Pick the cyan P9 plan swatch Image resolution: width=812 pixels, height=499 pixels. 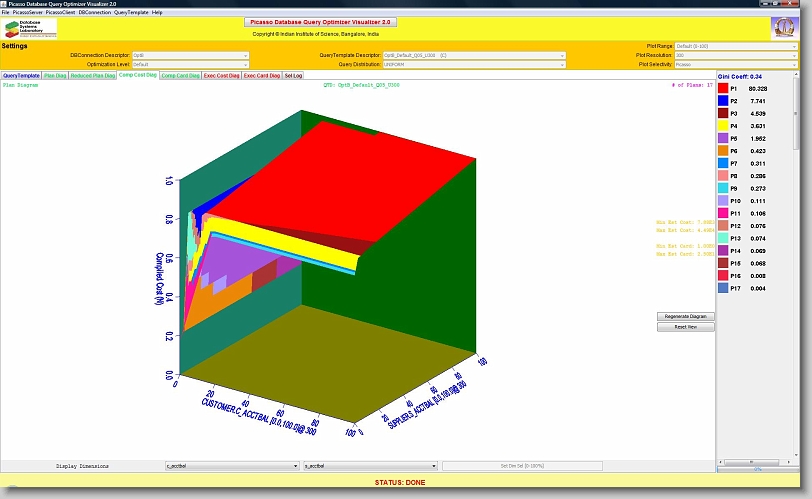click(723, 188)
